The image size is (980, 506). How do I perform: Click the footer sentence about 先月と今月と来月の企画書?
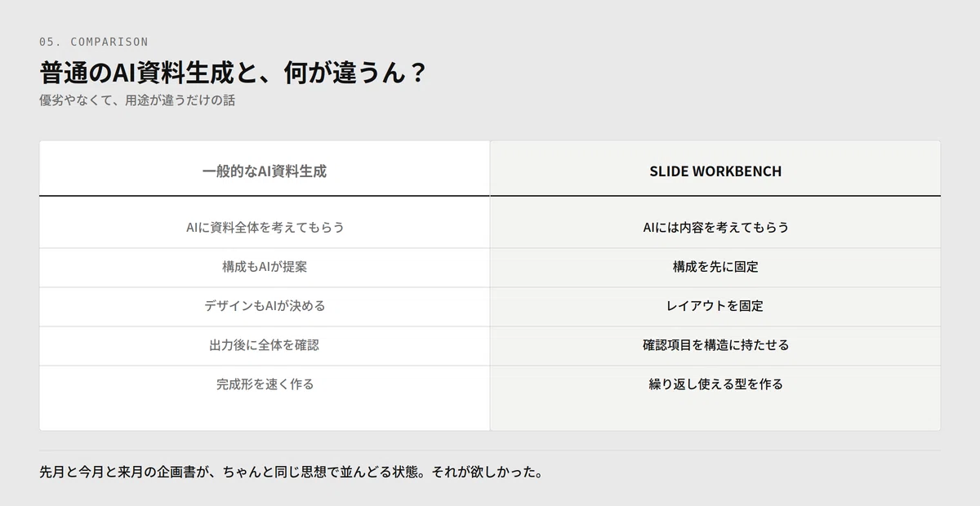coord(292,472)
